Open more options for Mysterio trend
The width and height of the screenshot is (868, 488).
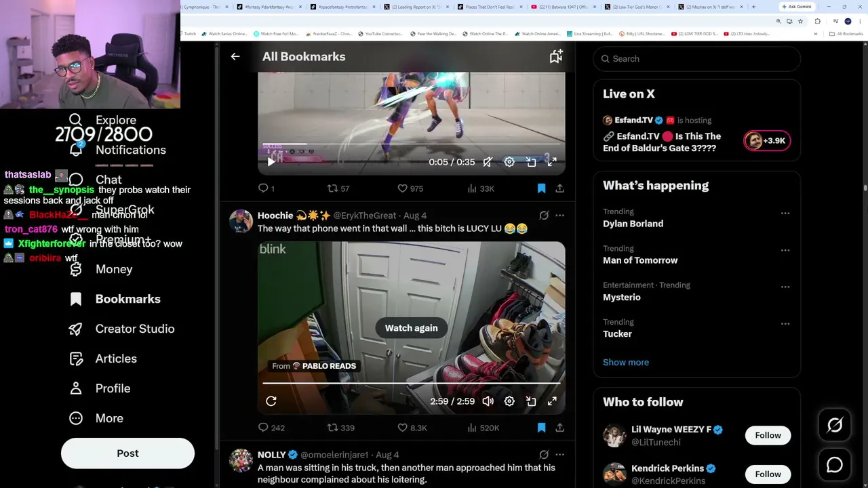pos(785,287)
